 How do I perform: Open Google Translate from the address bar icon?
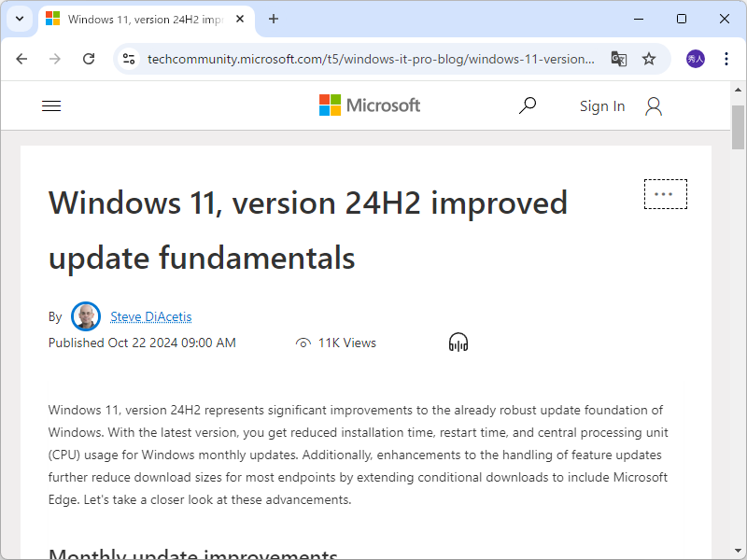coord(618,58)
